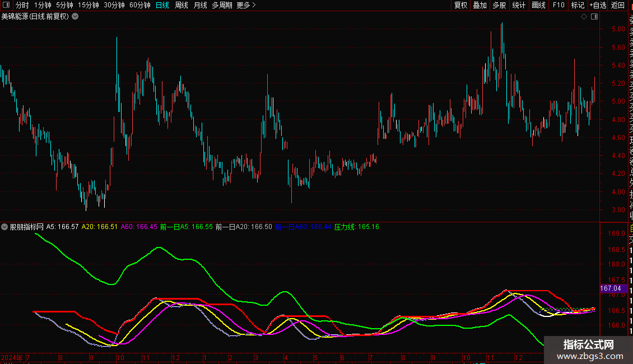Switch to 分时 chart view

pos(22,5)
